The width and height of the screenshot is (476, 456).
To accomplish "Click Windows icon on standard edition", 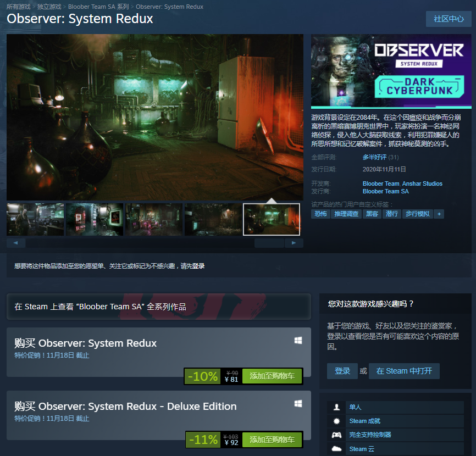I will (298, 341).
